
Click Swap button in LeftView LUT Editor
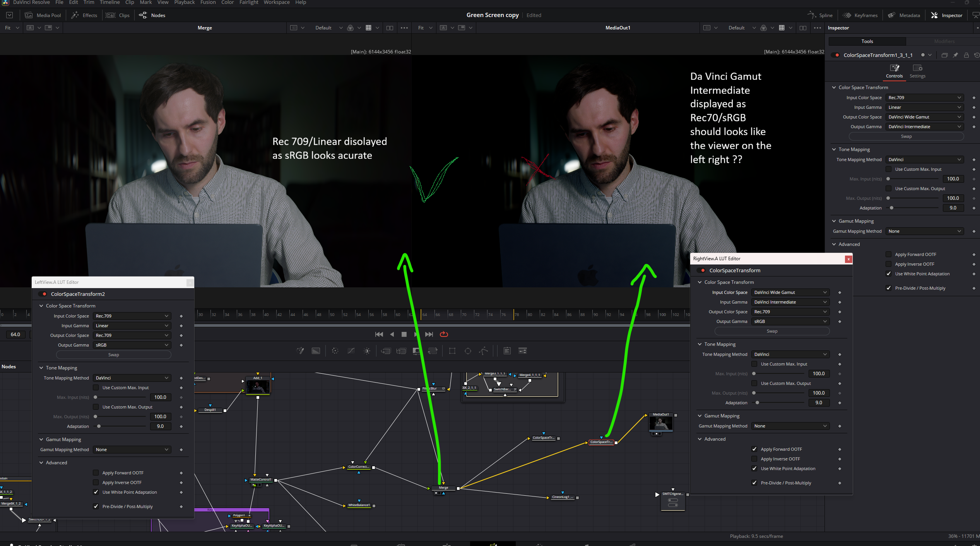[113, 355]
